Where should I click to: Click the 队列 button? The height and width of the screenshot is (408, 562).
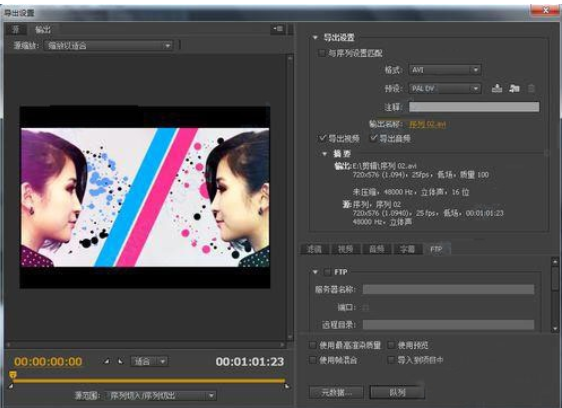[x=397, y=392]
